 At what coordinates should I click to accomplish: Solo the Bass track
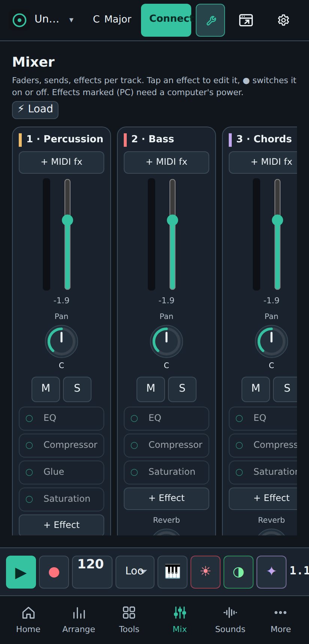(x=182, y=389)
